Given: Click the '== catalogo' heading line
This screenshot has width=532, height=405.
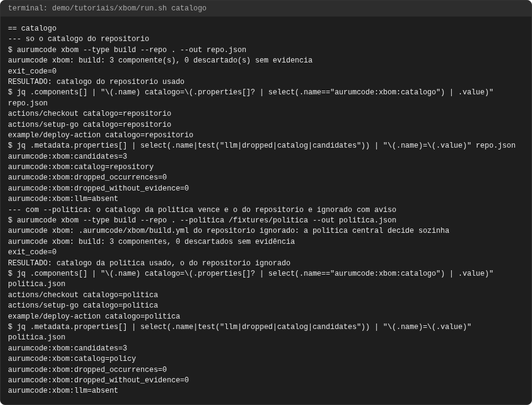Looking at the screenshot, I should [32, 28].
